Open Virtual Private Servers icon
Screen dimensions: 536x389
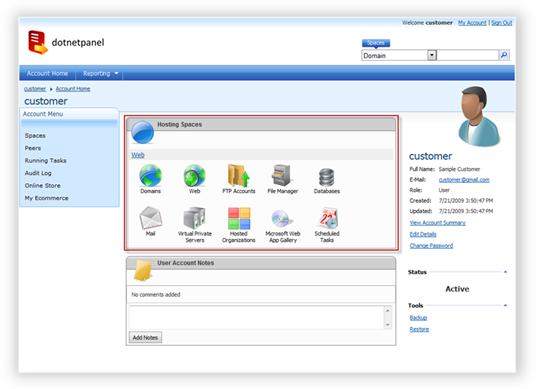tap(195, 218)
